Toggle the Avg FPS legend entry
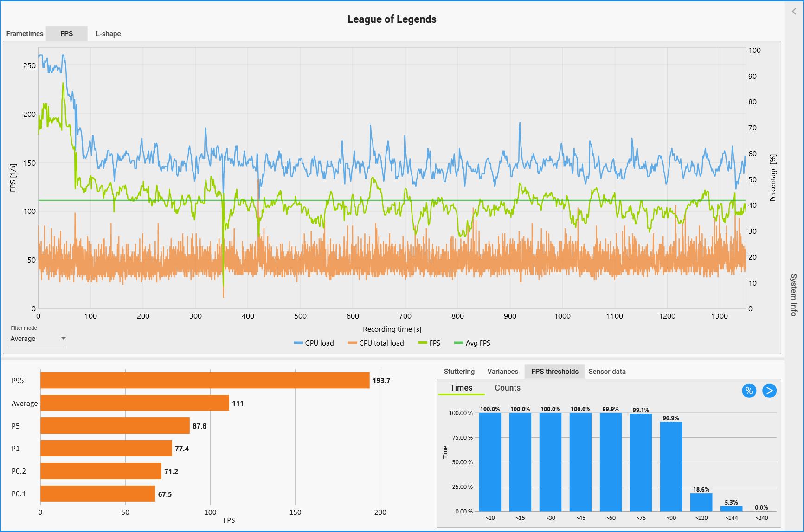The width and height of the screenshot is (804, 532). 472,343
